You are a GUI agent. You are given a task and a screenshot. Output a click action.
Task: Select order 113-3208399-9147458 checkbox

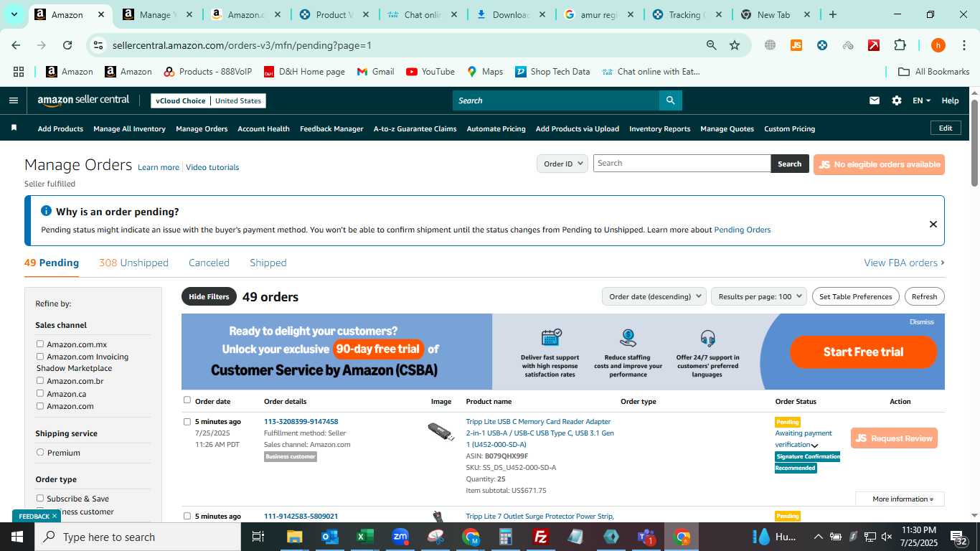tap(187, 422)
